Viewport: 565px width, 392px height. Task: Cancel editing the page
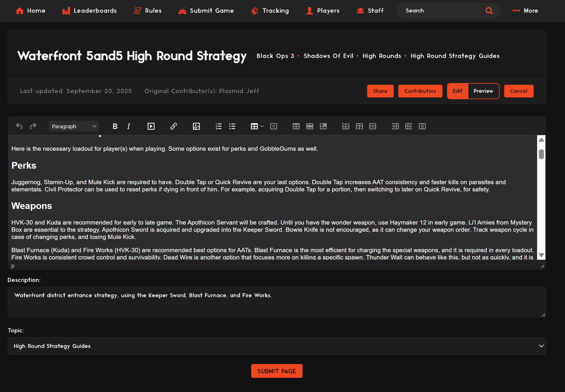coord(518,91)
